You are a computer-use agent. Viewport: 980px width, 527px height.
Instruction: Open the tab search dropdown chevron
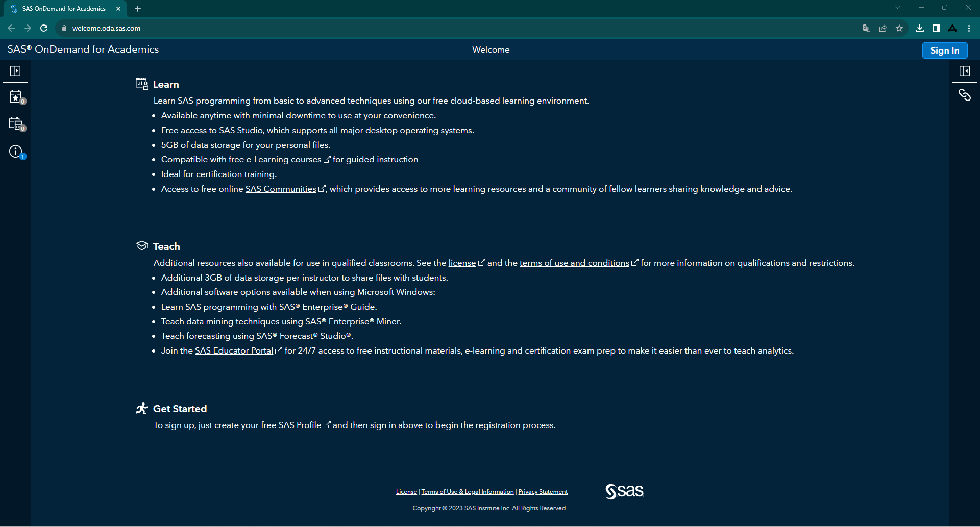click(x=898, y=7)
